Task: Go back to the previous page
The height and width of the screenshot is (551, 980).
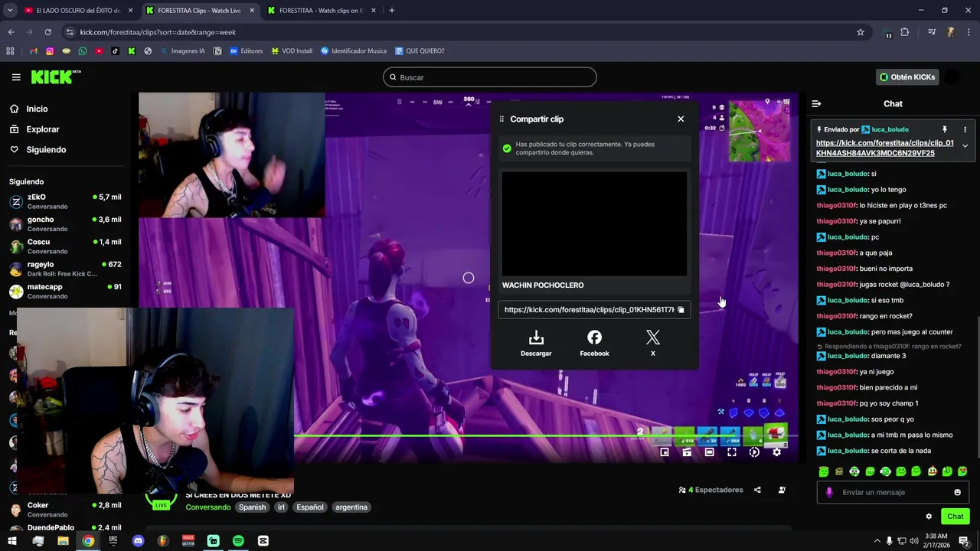Action: coord(11,32)
